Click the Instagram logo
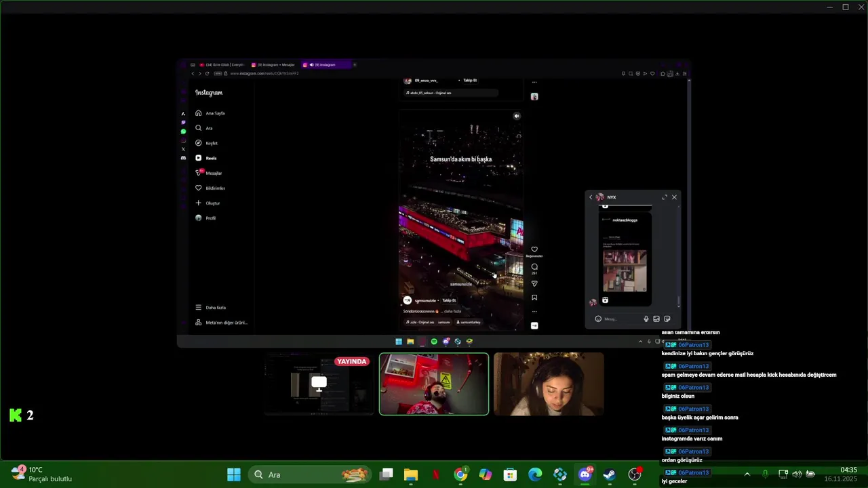 [209, 92]
